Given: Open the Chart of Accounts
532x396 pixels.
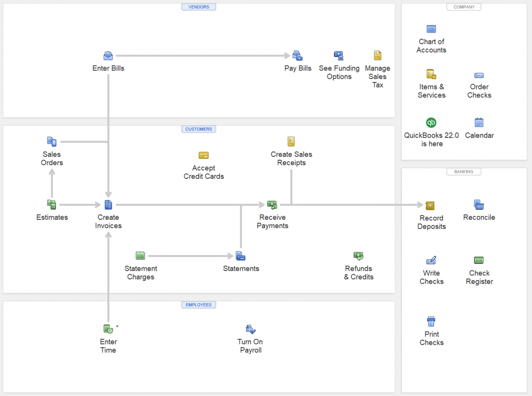Looking at the screenshot, I should coord(431,29).
